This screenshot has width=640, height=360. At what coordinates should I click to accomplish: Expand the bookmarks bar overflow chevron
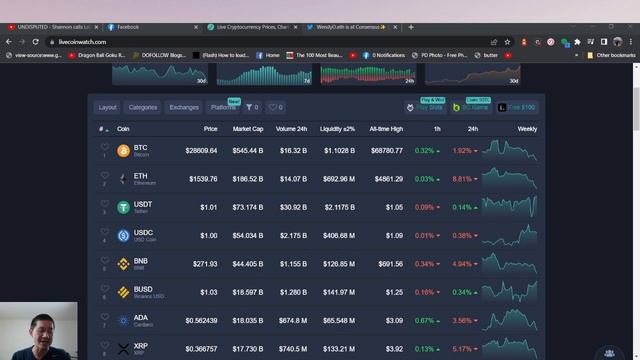tap(576, 55)
